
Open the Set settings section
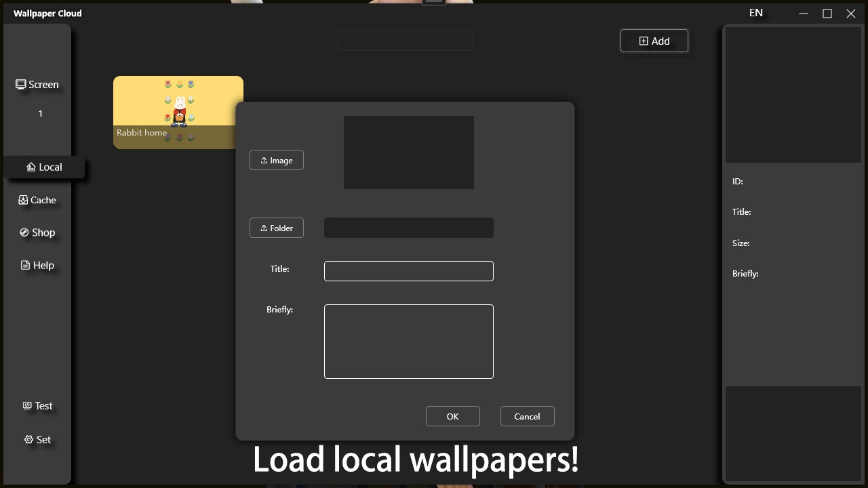[37, 439]
